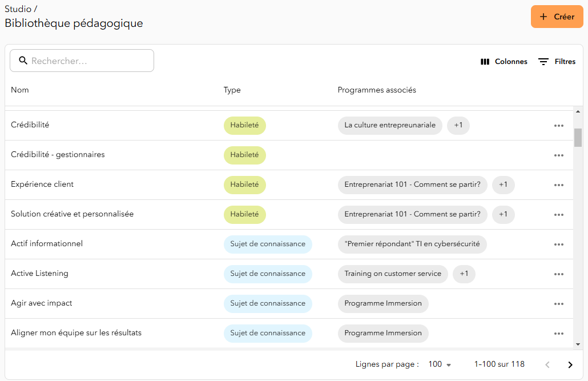
Task: Click the Programmes associés column header
Action: 377,90
